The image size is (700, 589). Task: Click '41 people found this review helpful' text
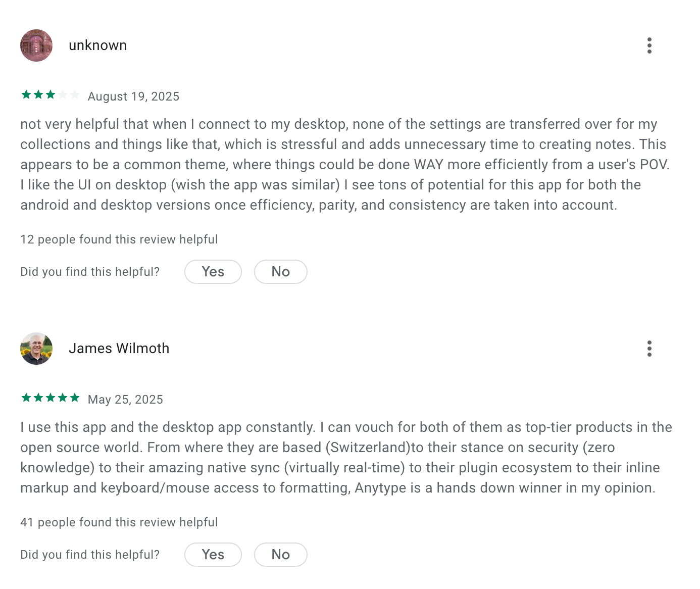pyautogui.click(x=119, y=522)
